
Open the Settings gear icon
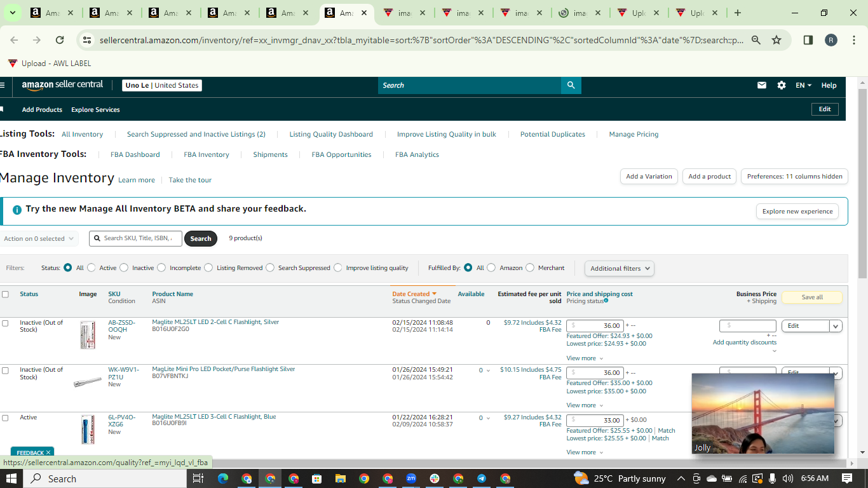point(782,85)
